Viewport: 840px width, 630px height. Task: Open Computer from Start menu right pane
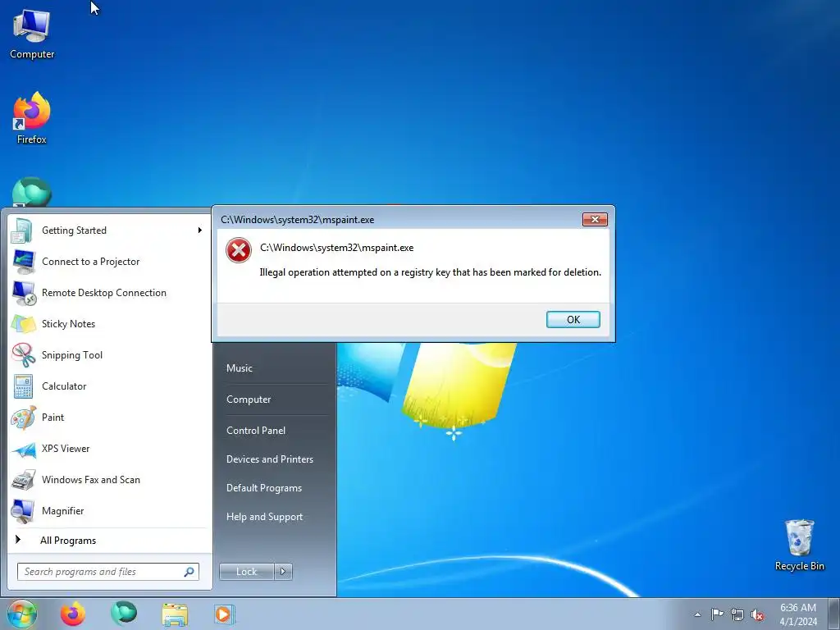pos(249,399)
